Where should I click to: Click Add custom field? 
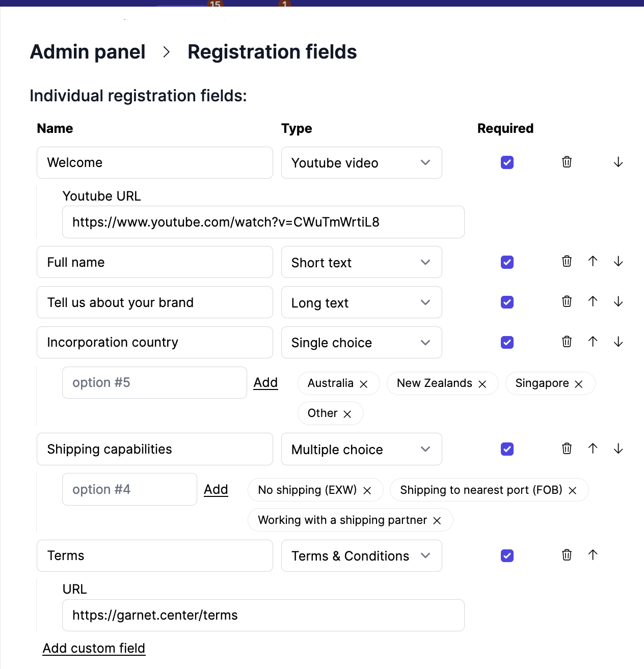[94, 648]
